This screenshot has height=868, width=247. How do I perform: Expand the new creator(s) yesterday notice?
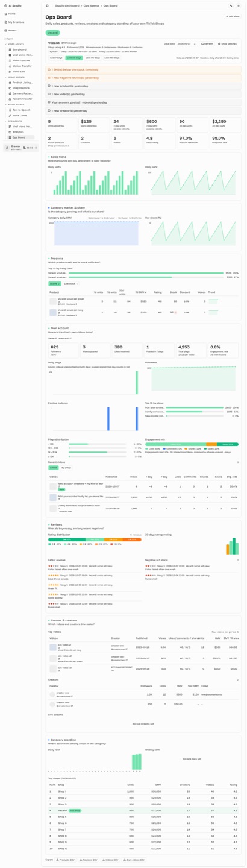click(143, 111)
